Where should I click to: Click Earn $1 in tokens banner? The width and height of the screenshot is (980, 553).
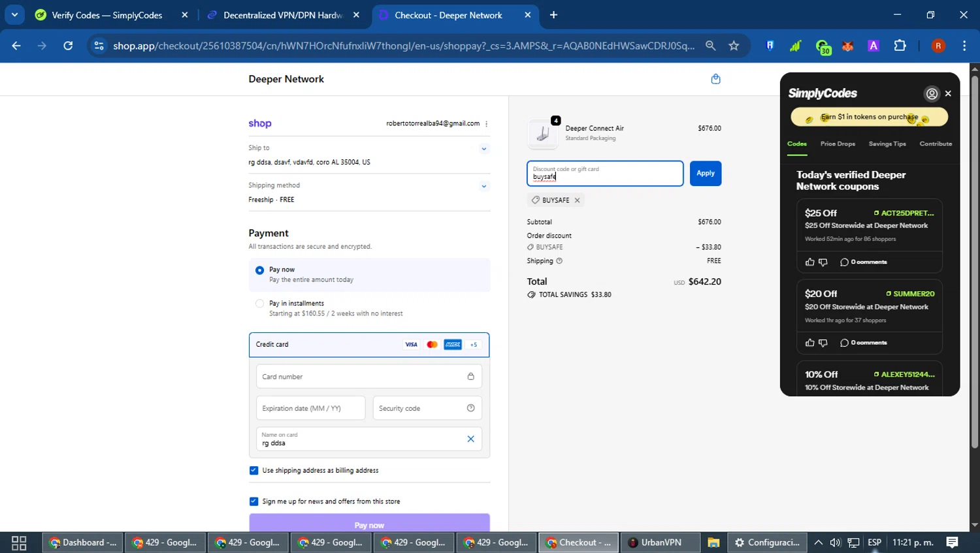869,118
